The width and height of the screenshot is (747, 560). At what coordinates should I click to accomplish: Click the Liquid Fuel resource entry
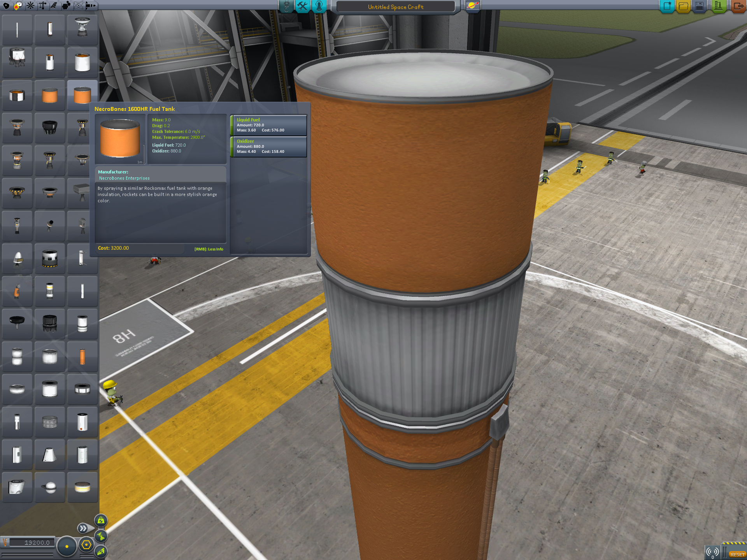point(268,125)
